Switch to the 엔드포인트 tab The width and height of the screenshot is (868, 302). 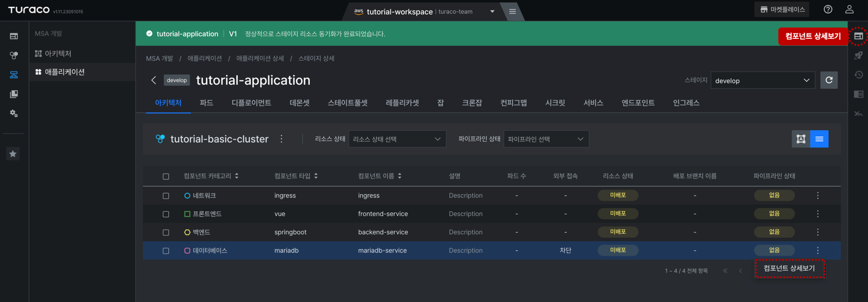[x=638, y=102]
